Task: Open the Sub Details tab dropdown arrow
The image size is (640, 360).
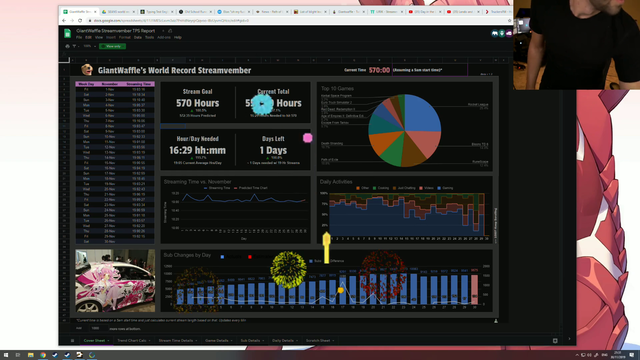Action: pyautogui.click(x=263, y=340)
